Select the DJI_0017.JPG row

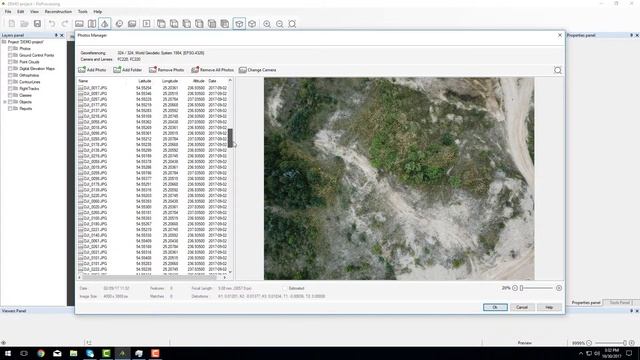point(152,88)
